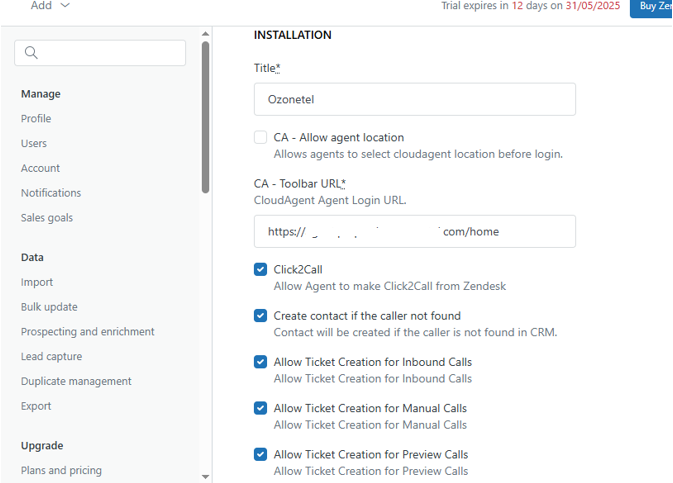Image resolution: width=673 pixels, height=483 pixels.
Task: Open Notifications settings
Action: (x=51, y=193)
